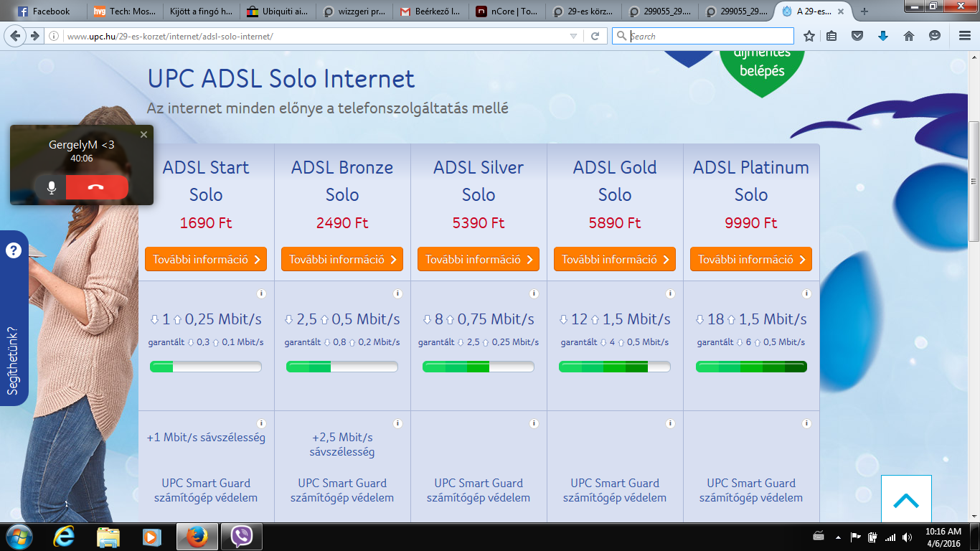Open ADSL Start Solo További információ

pyautogui.click(x=206, y=259)
